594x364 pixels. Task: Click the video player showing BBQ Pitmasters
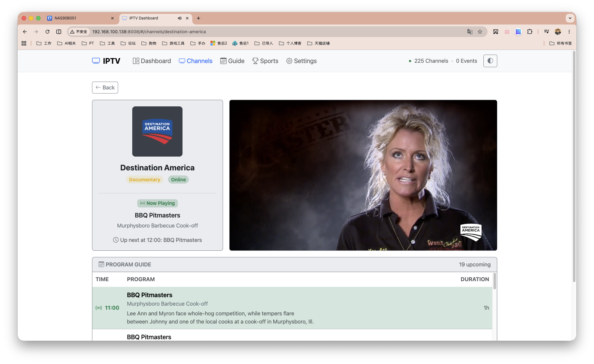click(x=363, y=175)
